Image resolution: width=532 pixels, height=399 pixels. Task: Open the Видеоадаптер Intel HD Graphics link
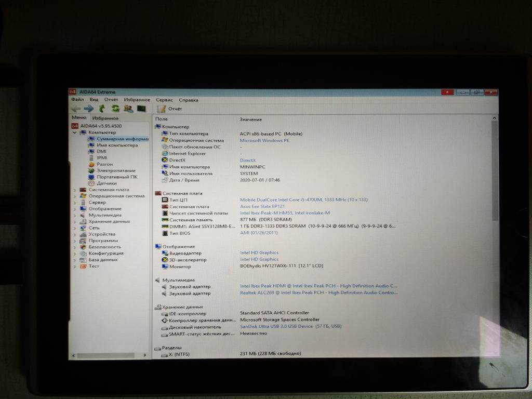coord(259,253)
